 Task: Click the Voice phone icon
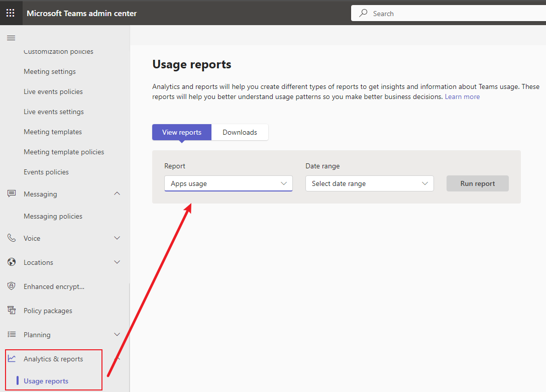[12, 238]
